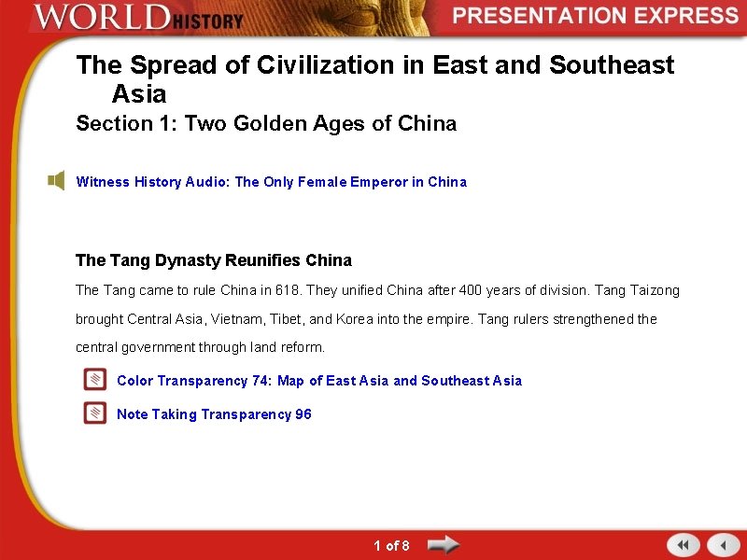Click the double-arrow rewind button
Viewport: 747px width, 560px height.
684,545
